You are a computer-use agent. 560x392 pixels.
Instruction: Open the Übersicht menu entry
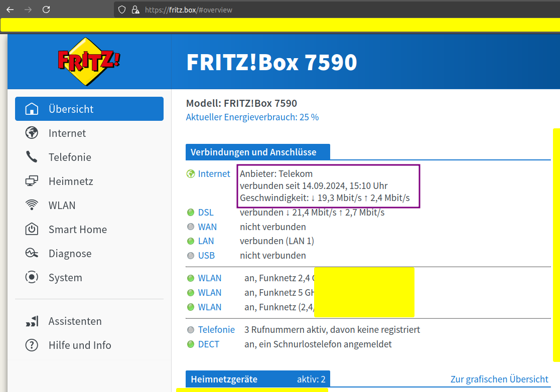click(89, 109)
